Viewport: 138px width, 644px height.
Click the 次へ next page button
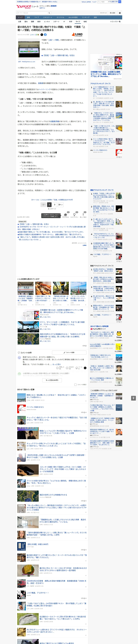click(x=61, y=204)
